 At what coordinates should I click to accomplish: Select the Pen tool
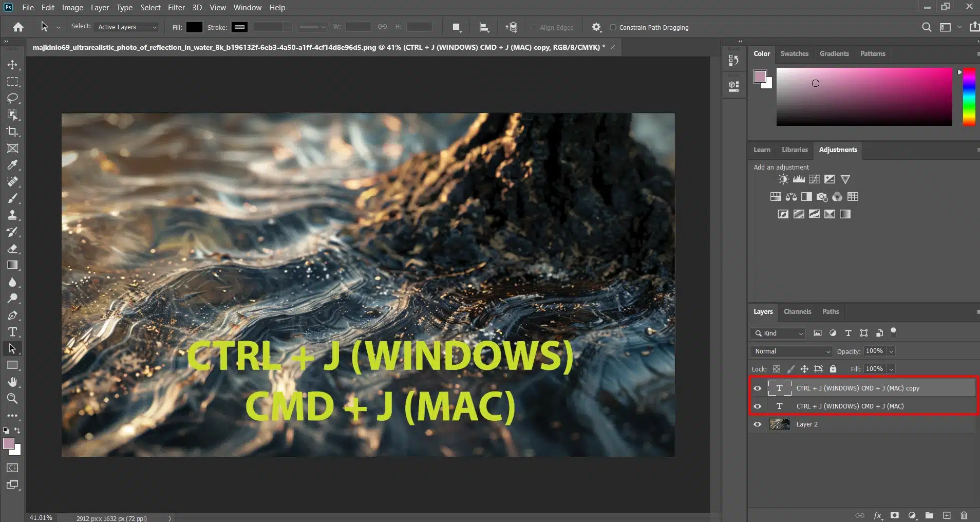12,315
